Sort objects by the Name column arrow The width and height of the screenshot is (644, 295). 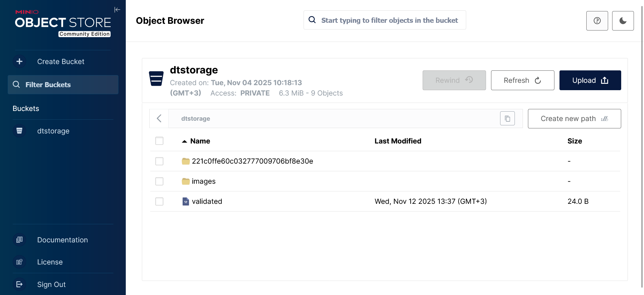pyautogui.click(x=184, y=141)
